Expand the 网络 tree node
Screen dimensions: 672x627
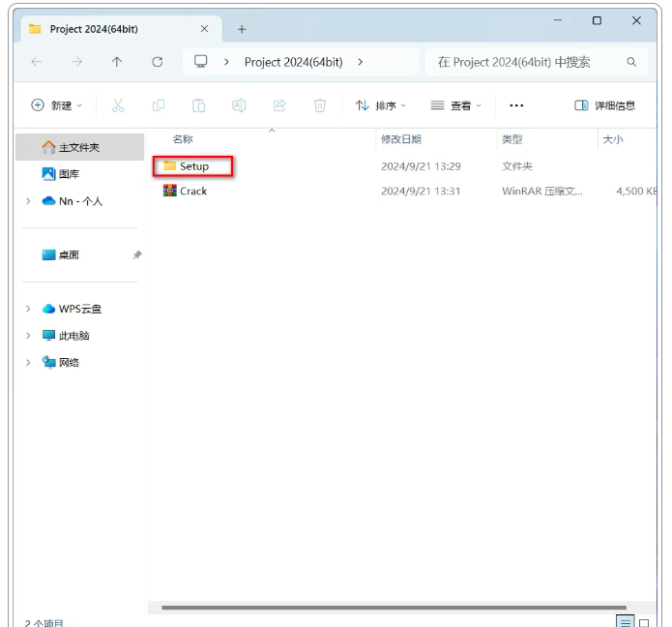tap(28, 363)
